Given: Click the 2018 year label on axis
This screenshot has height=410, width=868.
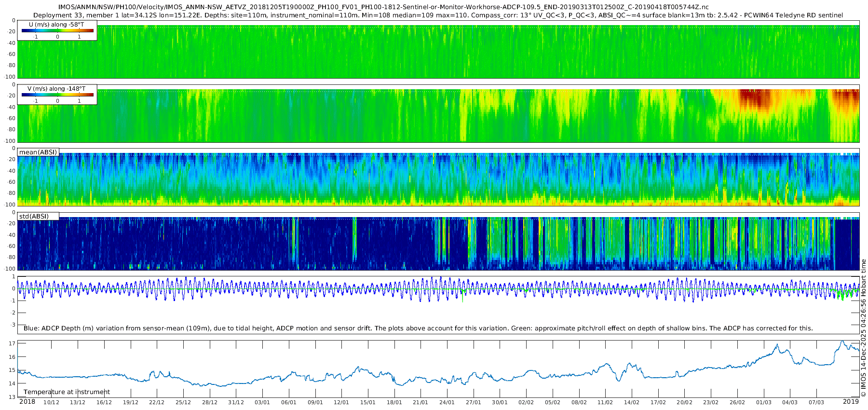Looking at the screenshot, I should (x=27, y=402).
